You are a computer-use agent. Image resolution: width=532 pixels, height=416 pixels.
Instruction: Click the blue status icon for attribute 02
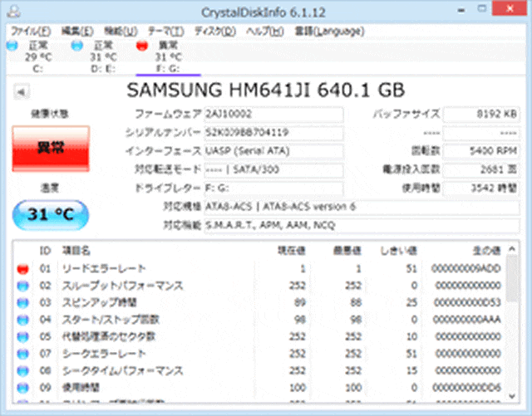22,286
